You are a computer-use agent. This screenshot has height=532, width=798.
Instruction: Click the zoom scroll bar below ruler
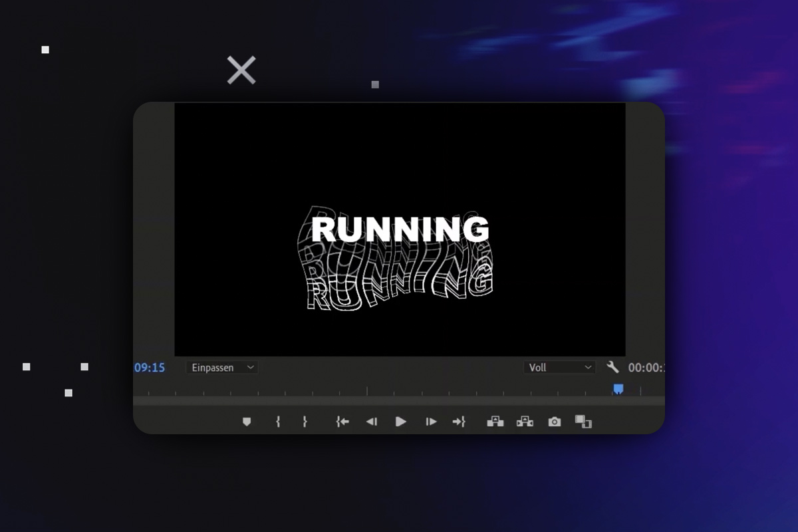(x=399, y=401)
